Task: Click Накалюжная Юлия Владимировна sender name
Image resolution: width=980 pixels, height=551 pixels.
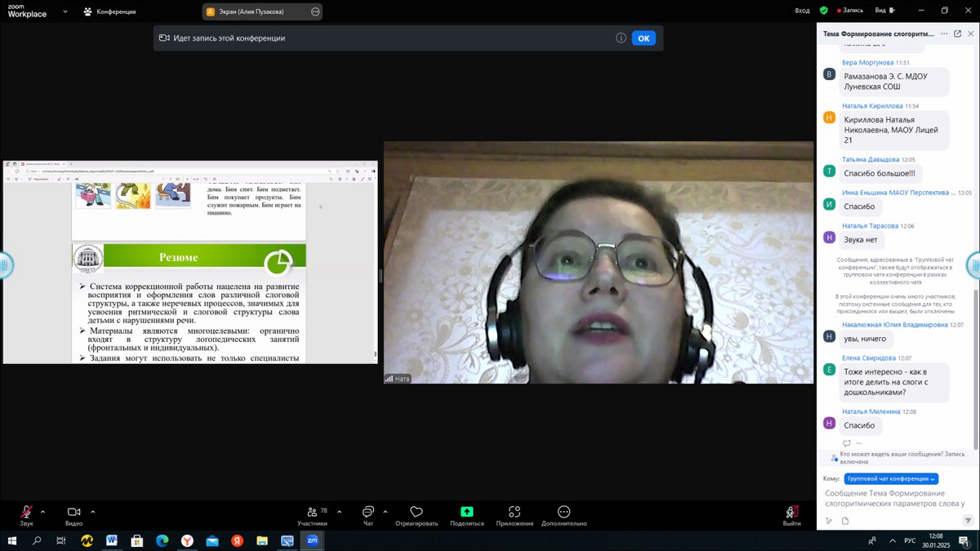Action: pyautogui.click(x=895, y=325)
